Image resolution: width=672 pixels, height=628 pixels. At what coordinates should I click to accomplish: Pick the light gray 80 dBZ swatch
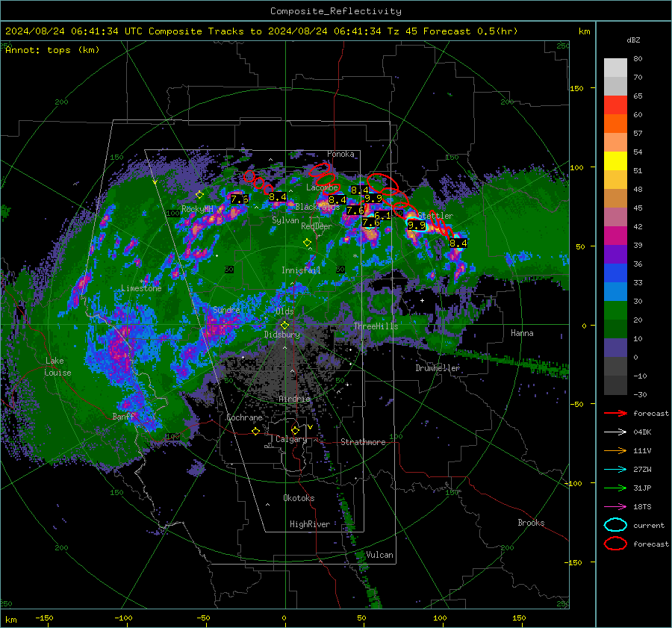pyautogui.click(x=615, y=67)
